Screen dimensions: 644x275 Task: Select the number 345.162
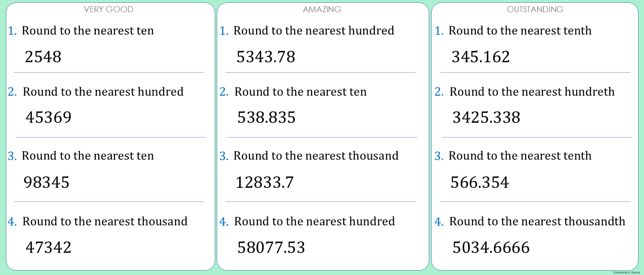(481, 57)
